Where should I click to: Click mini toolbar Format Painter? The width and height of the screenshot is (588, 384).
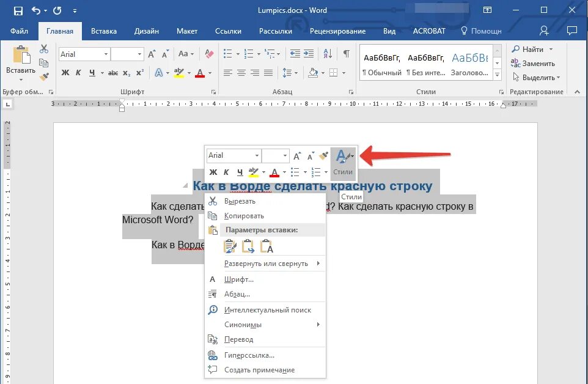[323, 156]
